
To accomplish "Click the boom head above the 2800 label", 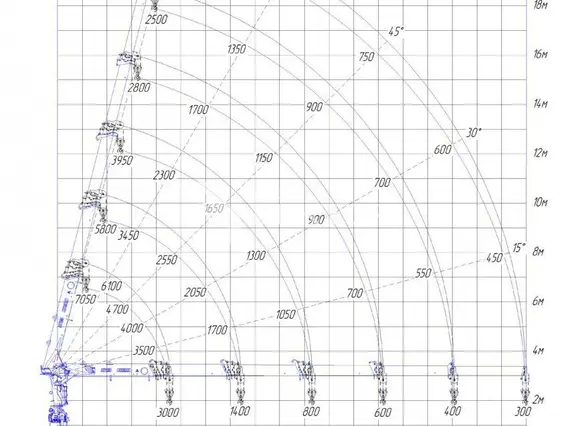I will click(x=129, y=59).
